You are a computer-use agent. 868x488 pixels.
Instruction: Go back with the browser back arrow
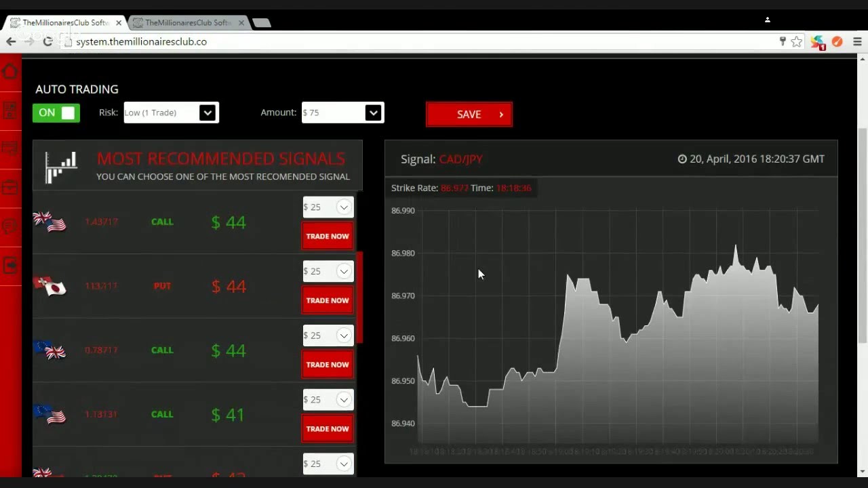tap(11, 41)
